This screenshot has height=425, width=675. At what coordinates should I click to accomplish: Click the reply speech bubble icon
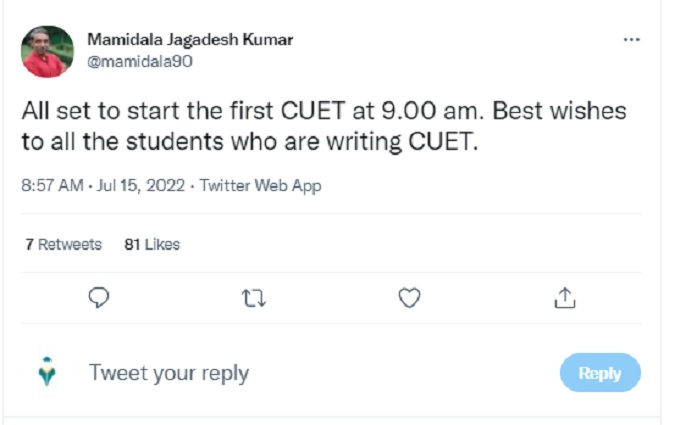(x=99, y=297)
